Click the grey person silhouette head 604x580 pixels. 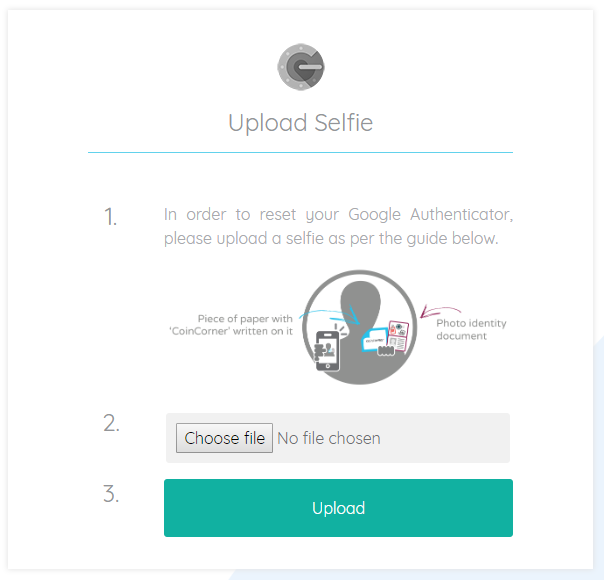point(360,303)
